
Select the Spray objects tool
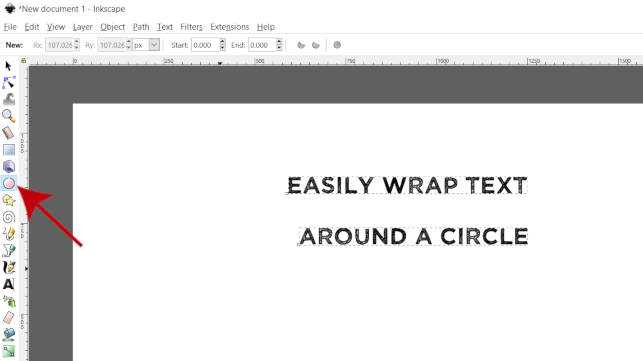(9, 301)
